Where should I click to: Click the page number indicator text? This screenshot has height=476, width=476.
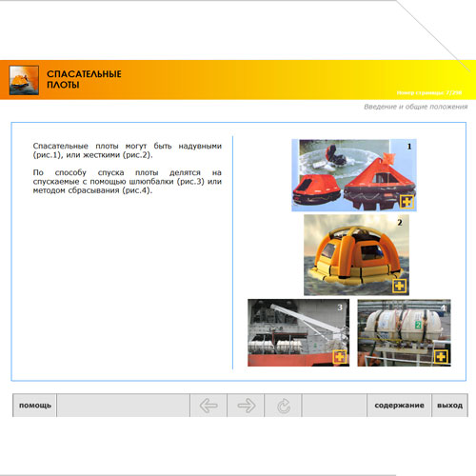pos(429,92)
